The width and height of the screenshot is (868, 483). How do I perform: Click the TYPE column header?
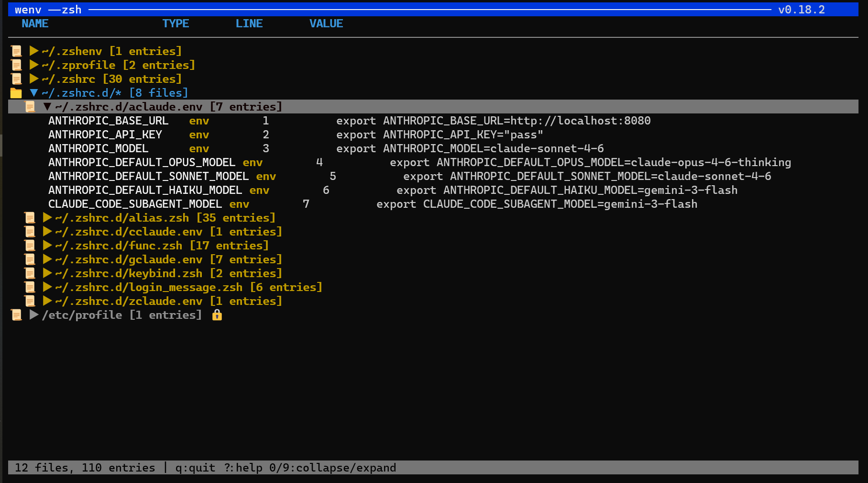(176, 23)
